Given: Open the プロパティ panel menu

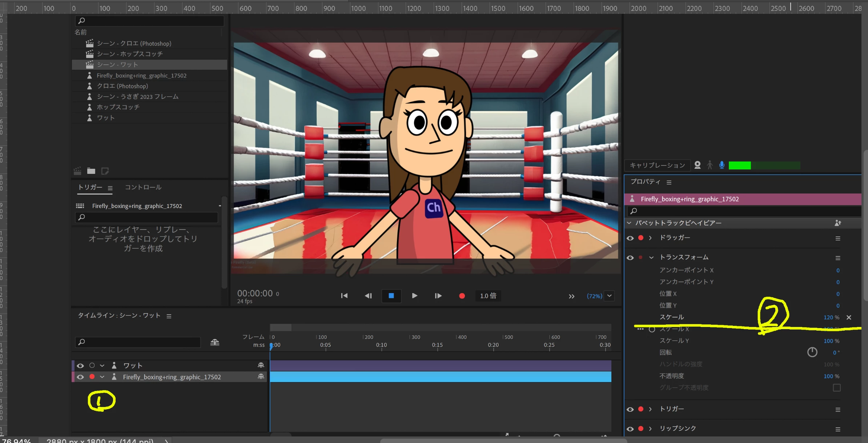Looking at the screenshot, I should (x=669, y=182).
